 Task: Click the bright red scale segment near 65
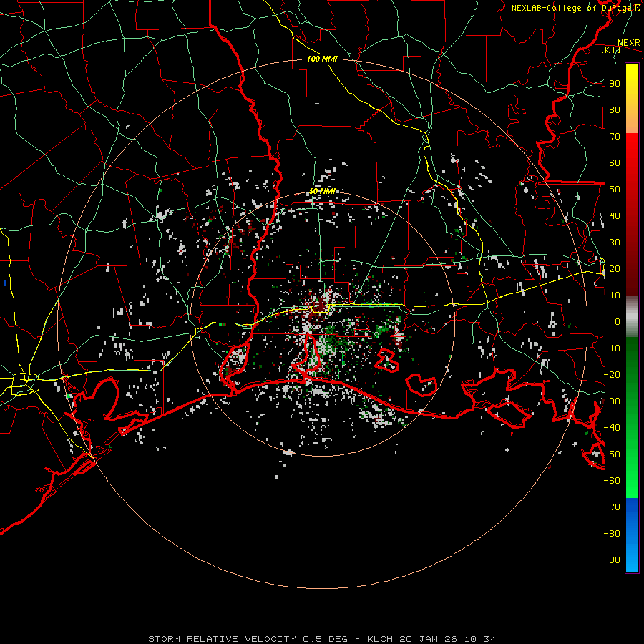click(632, 150)
